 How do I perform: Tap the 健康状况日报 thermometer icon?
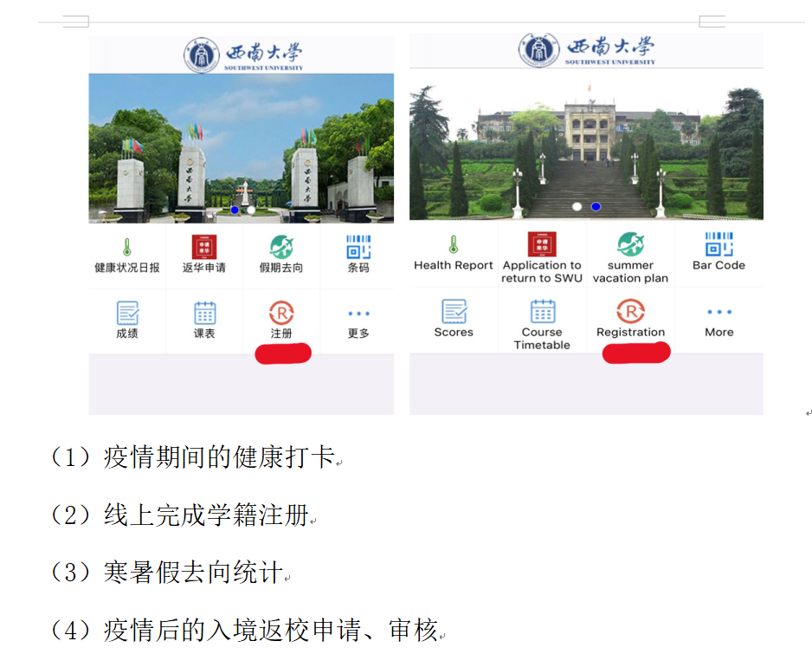127,248
